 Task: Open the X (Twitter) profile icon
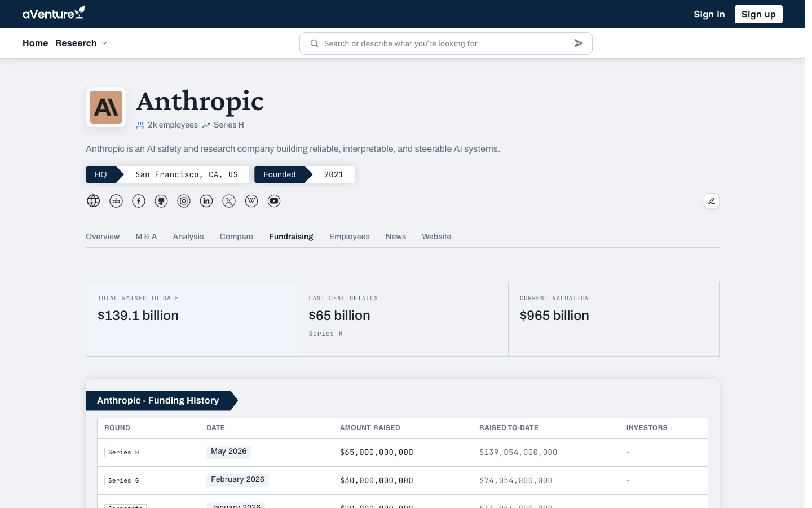click(229, 201)
